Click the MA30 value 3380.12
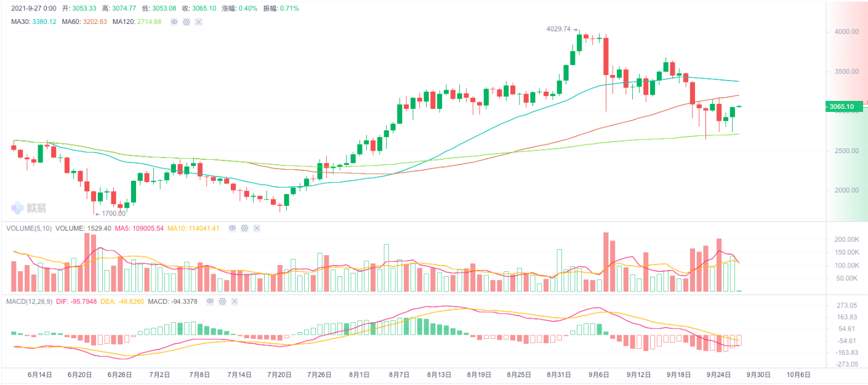 pyautogui.click(x=44, y=22)
